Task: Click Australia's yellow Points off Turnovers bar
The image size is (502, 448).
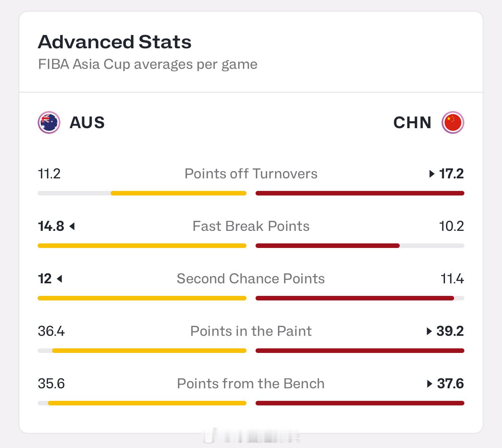Action: (x=178, y=193)
